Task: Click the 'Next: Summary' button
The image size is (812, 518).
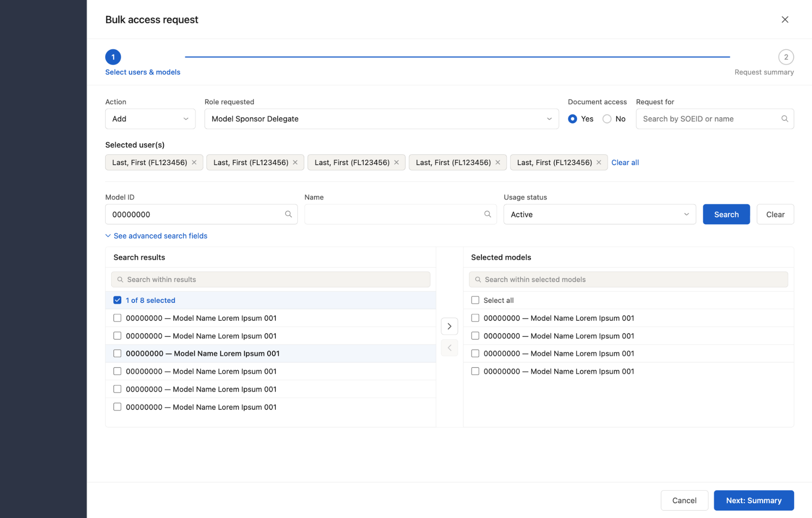Action: click(x=754, y=501)
